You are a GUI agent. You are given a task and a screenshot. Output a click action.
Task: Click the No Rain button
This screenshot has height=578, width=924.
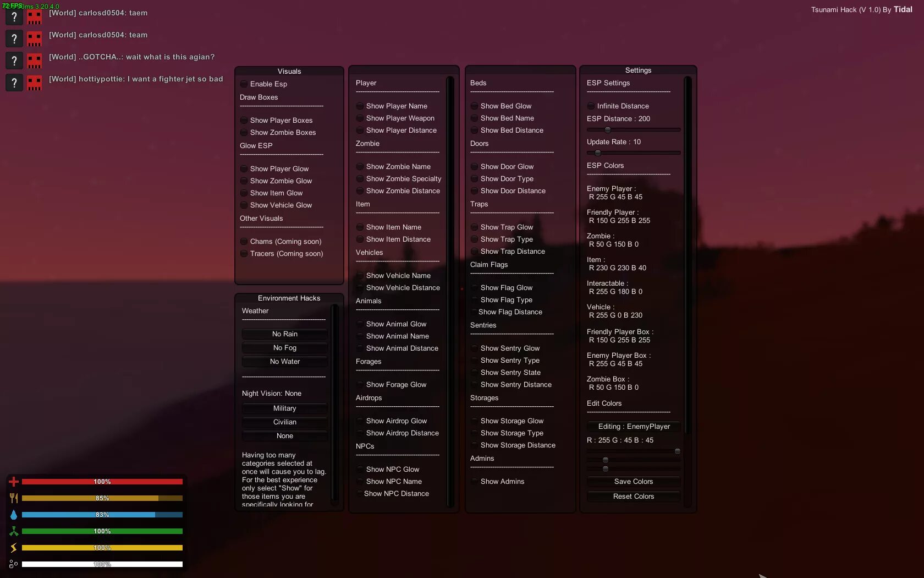[x=285, y=334]
